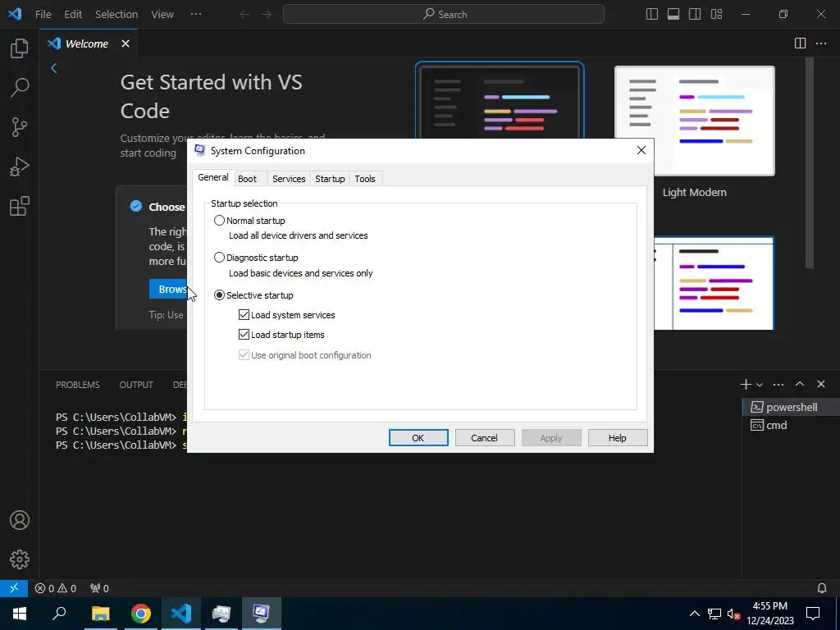Close the Welcome tab
Viewport: 840px width, 630px height.
click(x=126, y=43)
